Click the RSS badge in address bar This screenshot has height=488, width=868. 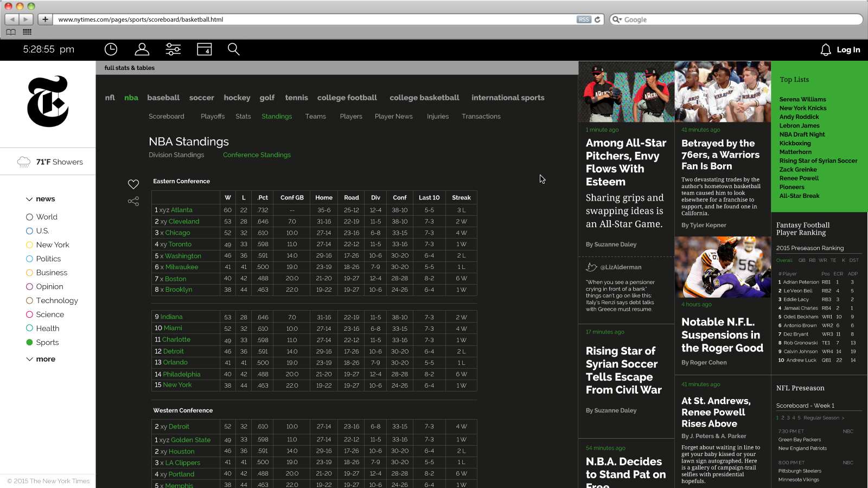click(x=584, y=20)
